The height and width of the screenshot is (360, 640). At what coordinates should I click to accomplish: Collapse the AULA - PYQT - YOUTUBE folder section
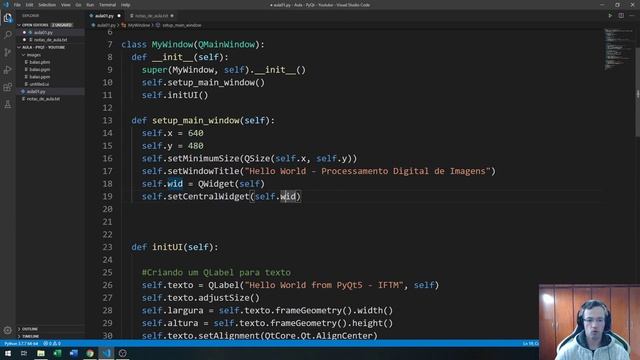(x=44, y=47)
